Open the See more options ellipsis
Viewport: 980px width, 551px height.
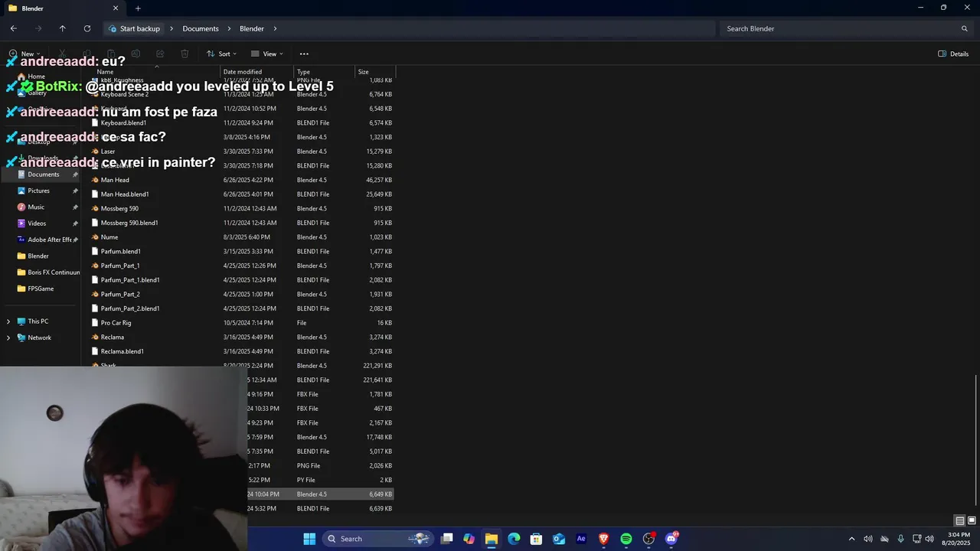coord(304,54)
